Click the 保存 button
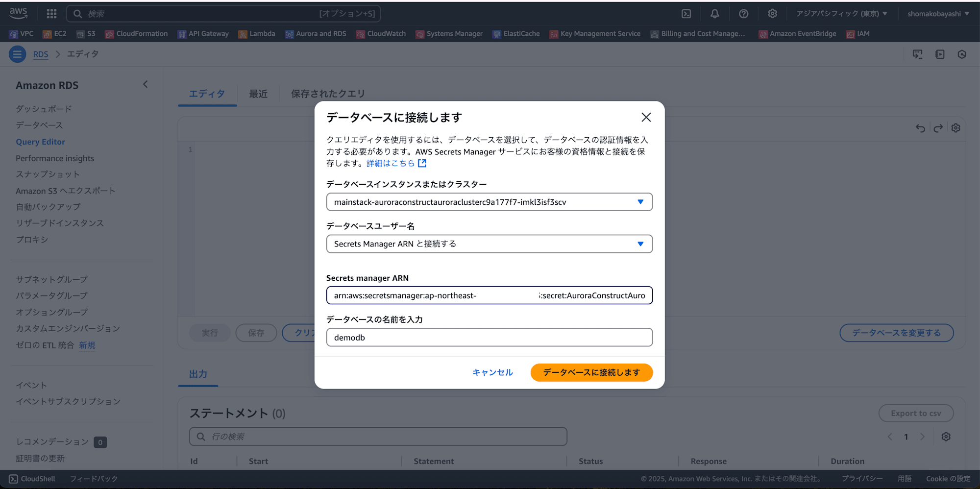This screenshot has width=980, height=489. click(x=256, y=333)
